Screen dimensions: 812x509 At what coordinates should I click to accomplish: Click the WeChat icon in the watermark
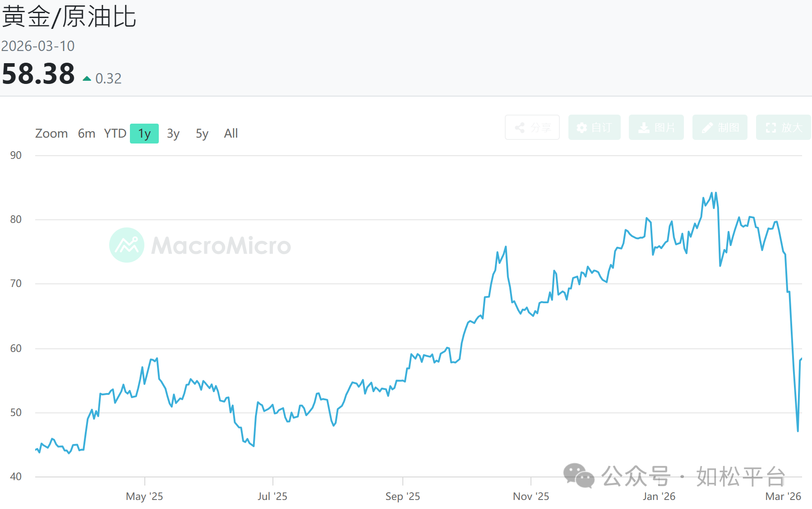tap(578, 476)
